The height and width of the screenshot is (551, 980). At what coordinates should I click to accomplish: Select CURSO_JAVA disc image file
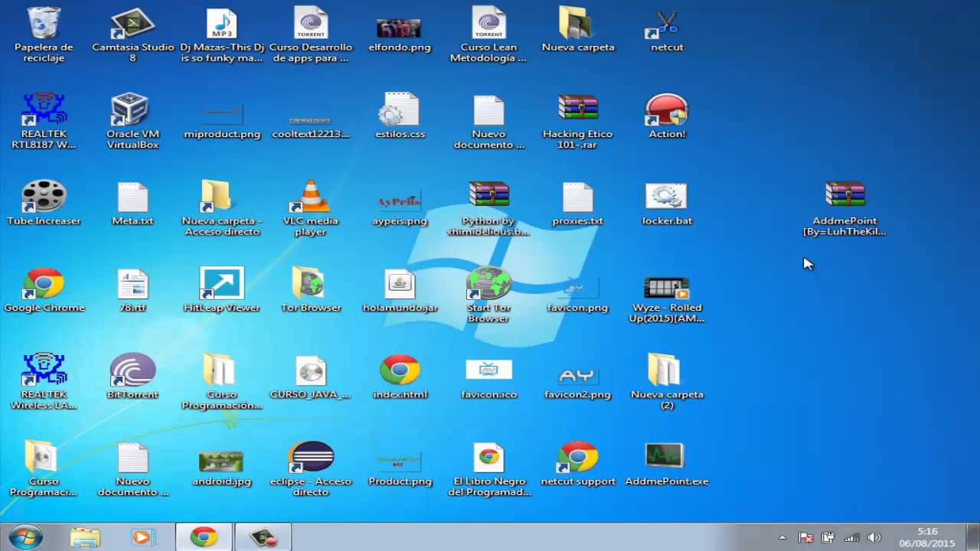tap(310, 370)
